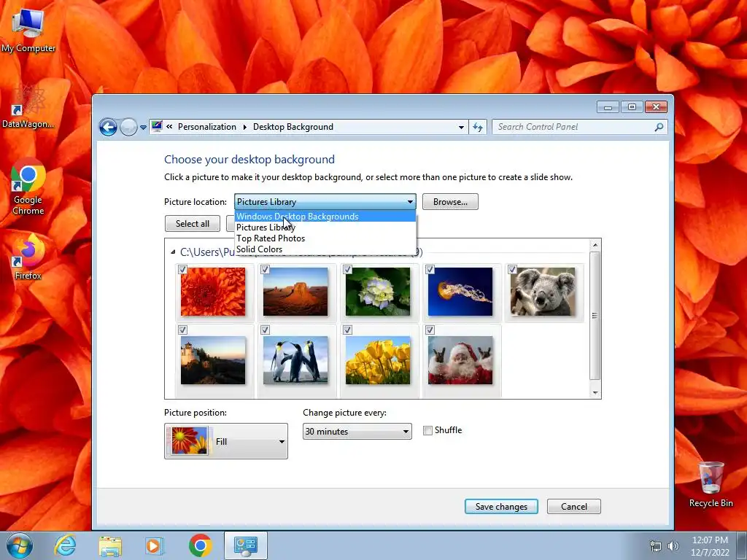Switch to the Control Panel taskbar button

tap(246, 545)
